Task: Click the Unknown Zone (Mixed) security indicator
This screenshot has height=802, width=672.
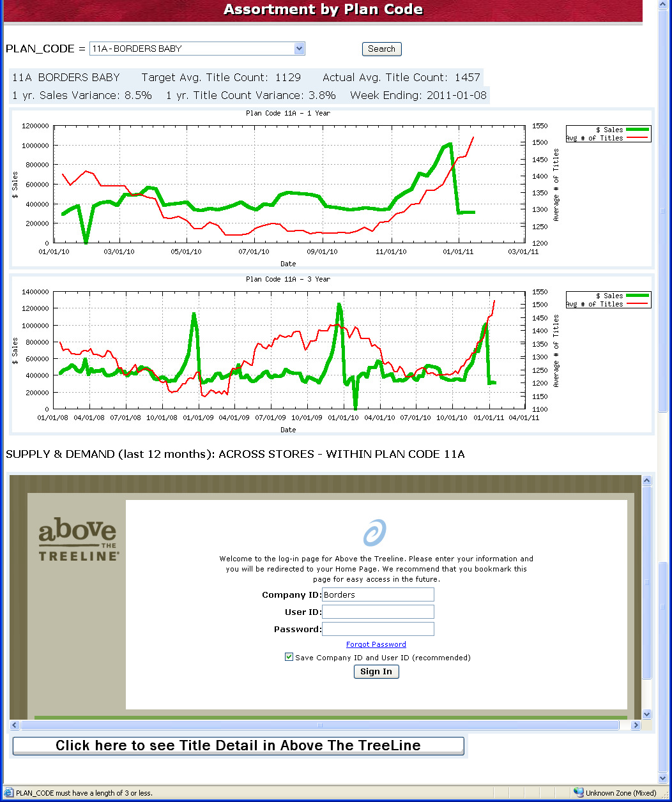Action: (x=615, y=793)
